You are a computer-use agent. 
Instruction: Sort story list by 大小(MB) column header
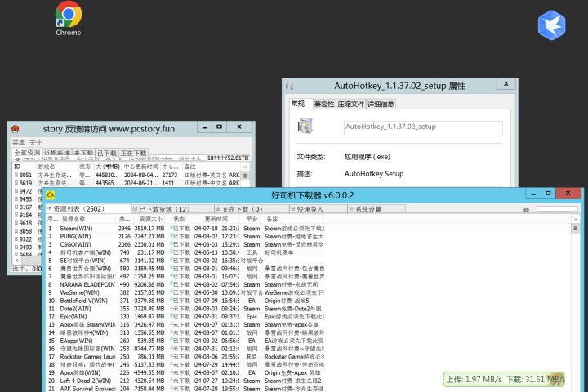coord(108,166)
